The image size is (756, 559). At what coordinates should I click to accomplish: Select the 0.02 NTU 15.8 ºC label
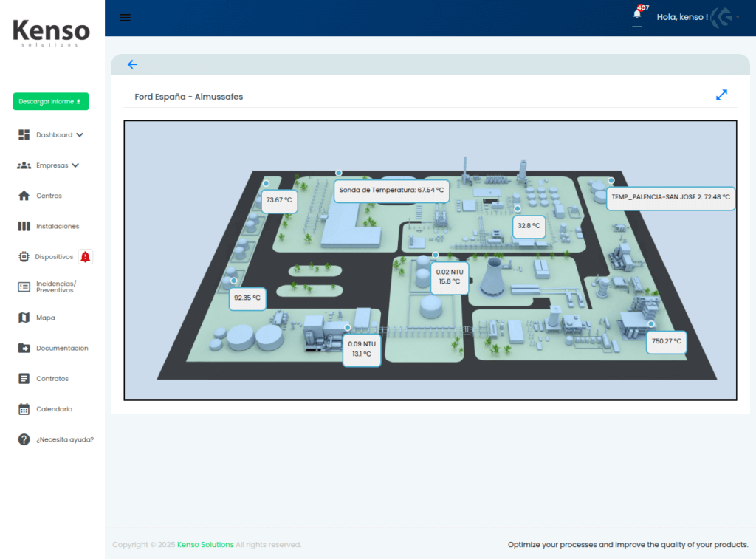450,277
